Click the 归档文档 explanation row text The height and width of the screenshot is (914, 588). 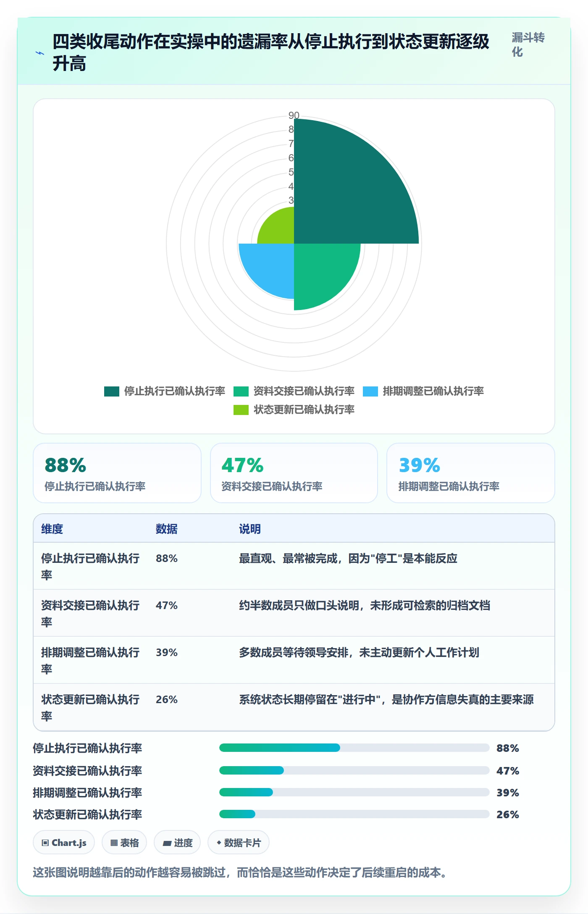point(365,605)
